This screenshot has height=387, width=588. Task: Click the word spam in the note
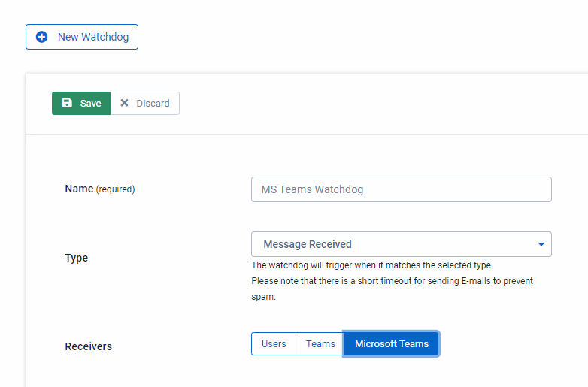[x=263, y=297]
